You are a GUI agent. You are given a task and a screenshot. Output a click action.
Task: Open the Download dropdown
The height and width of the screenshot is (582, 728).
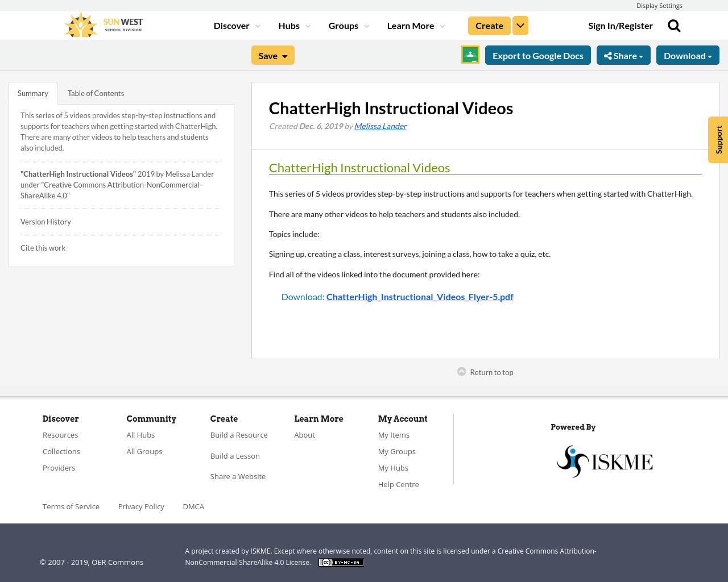tap(688, 55)
